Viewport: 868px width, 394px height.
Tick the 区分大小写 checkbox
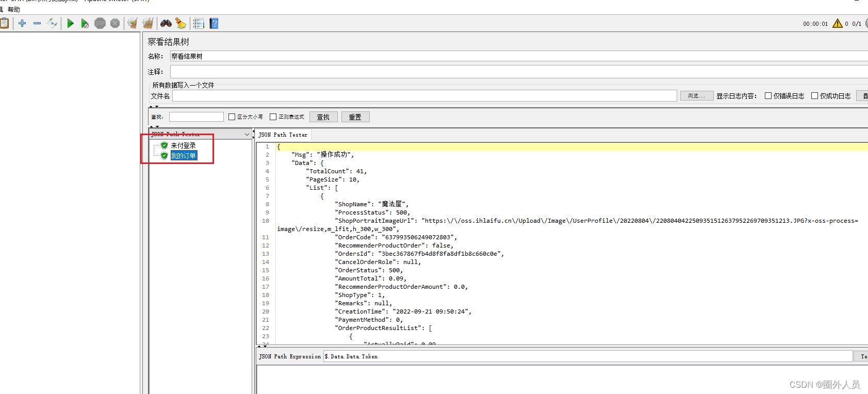[x=232, y=117]
